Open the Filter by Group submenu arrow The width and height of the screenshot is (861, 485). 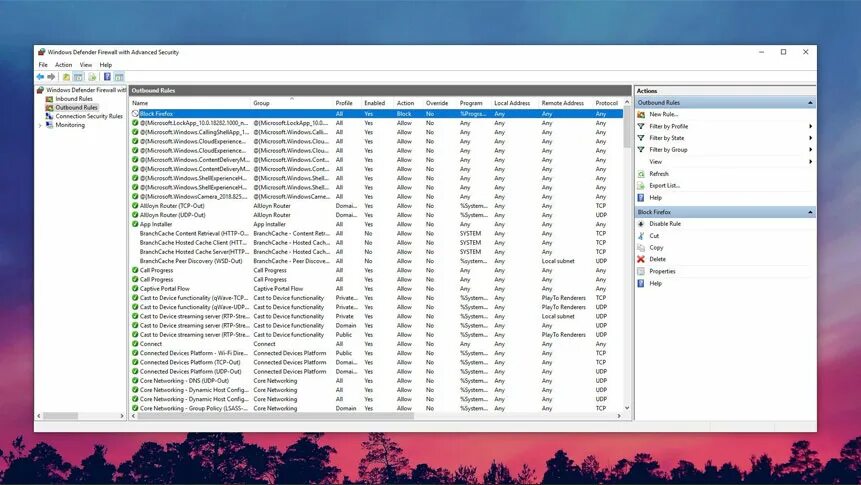(x=810, y=149)
